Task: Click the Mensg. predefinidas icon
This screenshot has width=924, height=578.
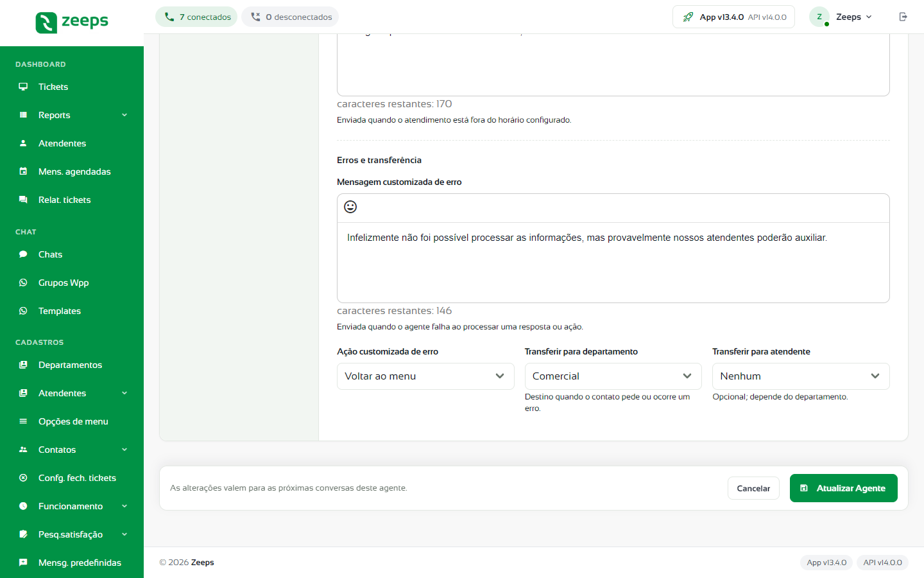Action: (x=23, y=563)
